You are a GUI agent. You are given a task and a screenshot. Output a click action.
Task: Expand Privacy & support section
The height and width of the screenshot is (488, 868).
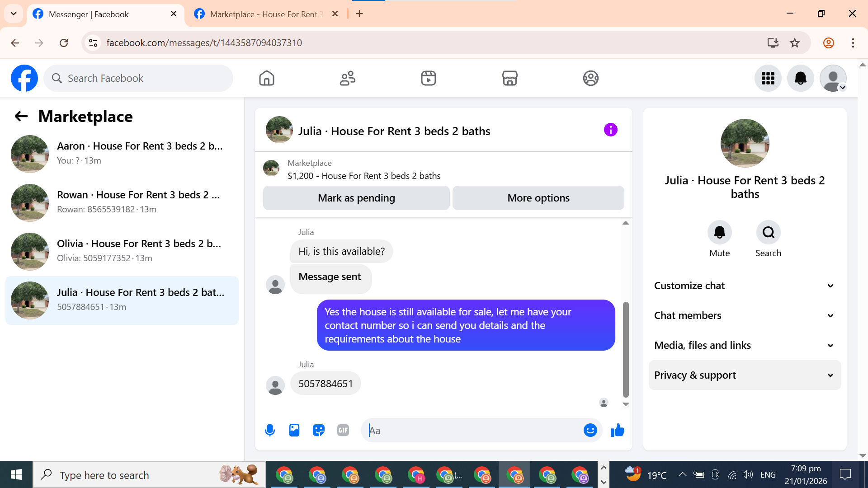point(745,375)
